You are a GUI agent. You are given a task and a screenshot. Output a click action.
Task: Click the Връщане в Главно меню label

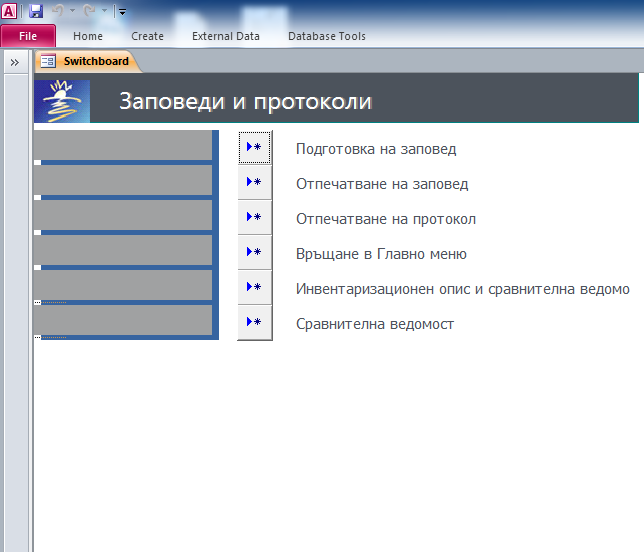381,254
